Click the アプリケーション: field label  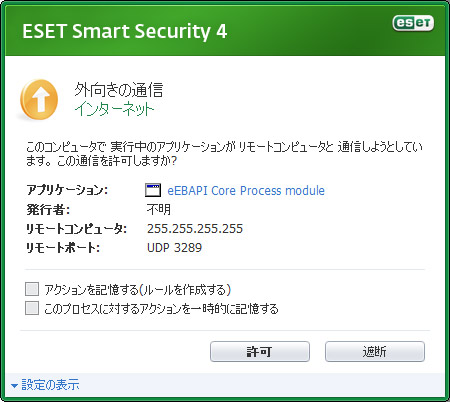pos(67,190)
